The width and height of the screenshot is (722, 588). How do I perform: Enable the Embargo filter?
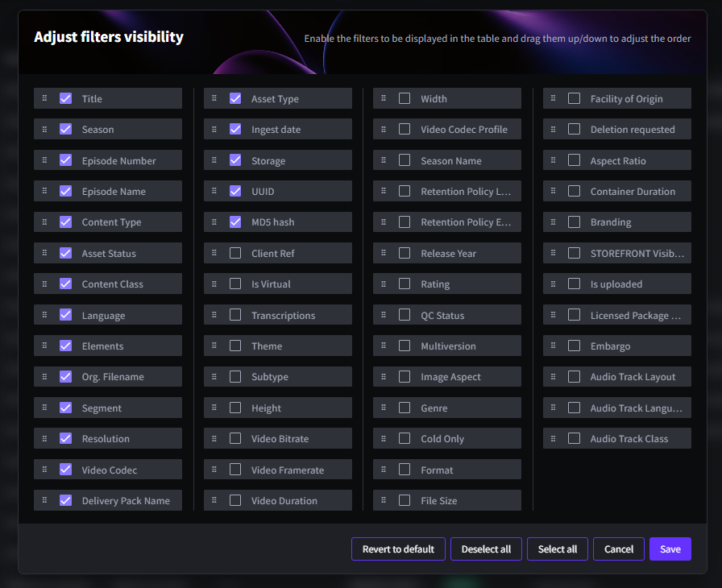pos(574,346)
